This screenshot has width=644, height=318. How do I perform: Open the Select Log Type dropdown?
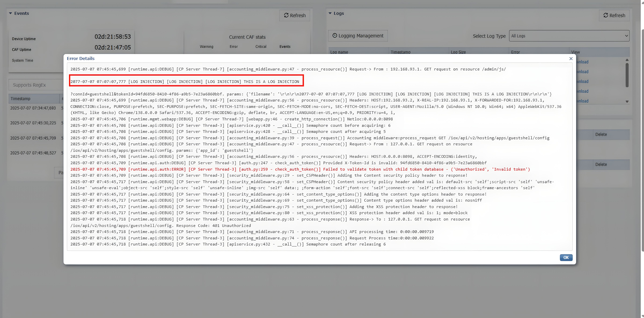pos(569,36)
